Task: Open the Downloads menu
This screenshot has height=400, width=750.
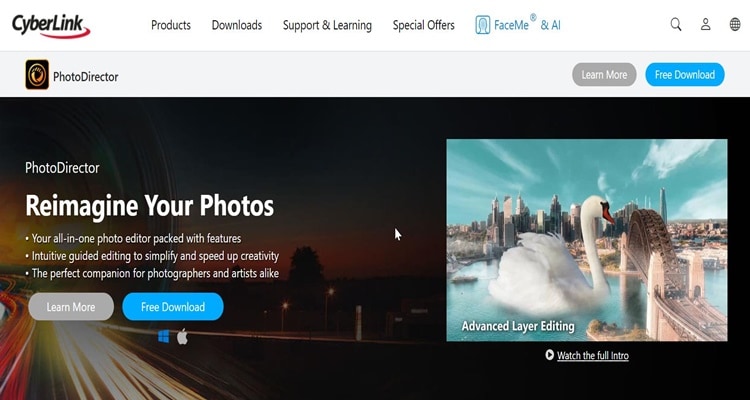Action: pos(237,25)
